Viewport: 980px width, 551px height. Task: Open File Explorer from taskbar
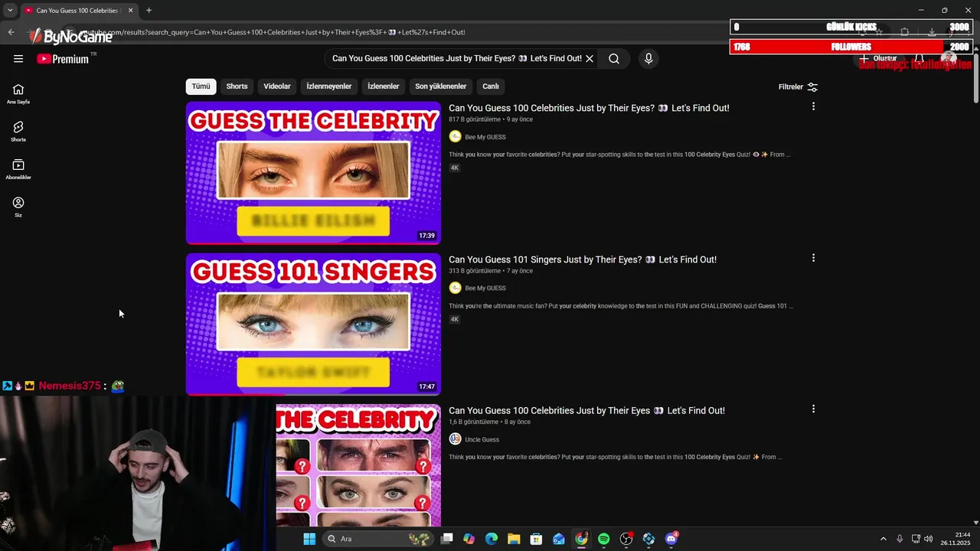tap(514, 539)
